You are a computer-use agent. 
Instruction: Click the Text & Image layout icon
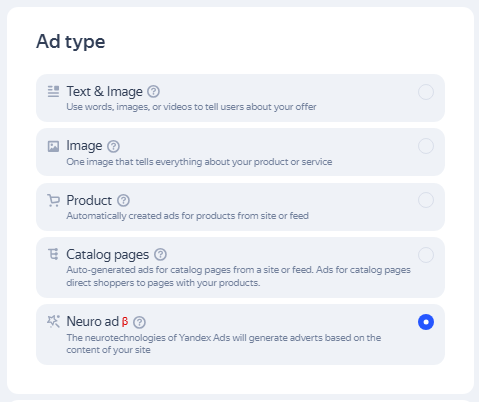53,92
